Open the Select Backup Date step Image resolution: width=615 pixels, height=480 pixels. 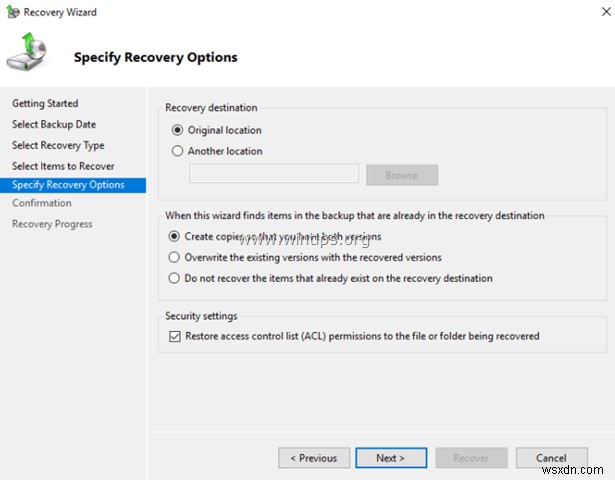click(54, 124)
